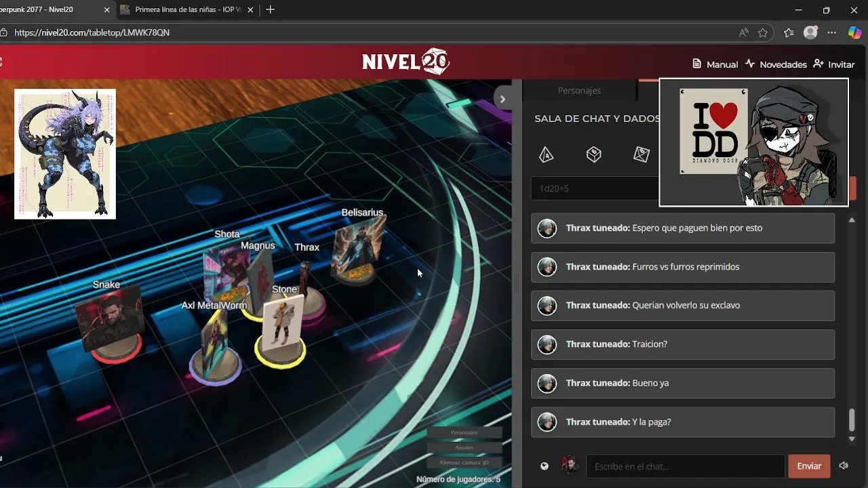Click the dragon girl image thumbnail
Viewport: 868px width, 488px height.
point(65,154)
